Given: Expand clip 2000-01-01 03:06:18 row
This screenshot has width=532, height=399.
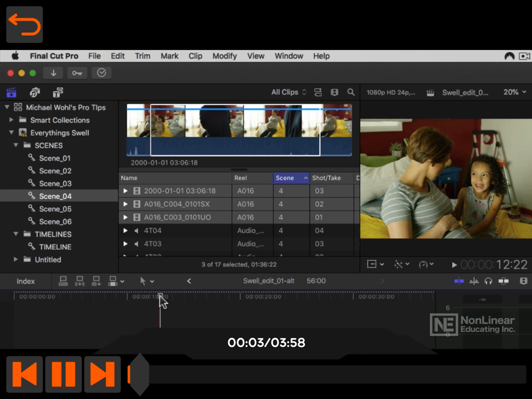Looking at the screenshot, I should point(126,191).
